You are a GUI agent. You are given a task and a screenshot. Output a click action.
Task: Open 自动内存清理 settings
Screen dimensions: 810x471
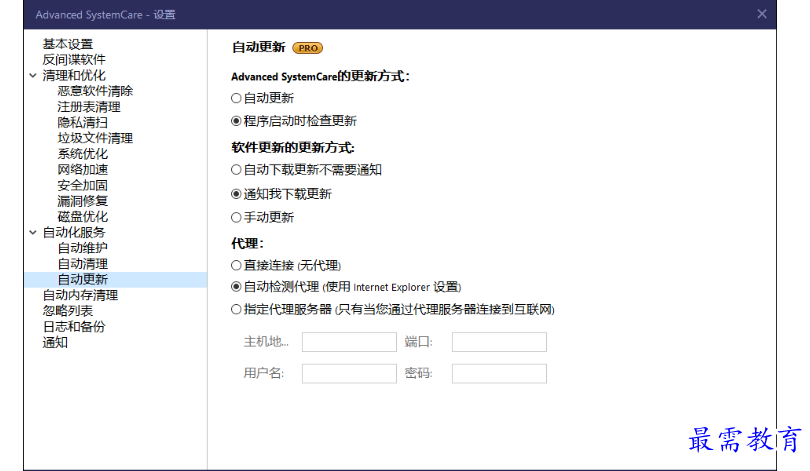pos(80,295)
